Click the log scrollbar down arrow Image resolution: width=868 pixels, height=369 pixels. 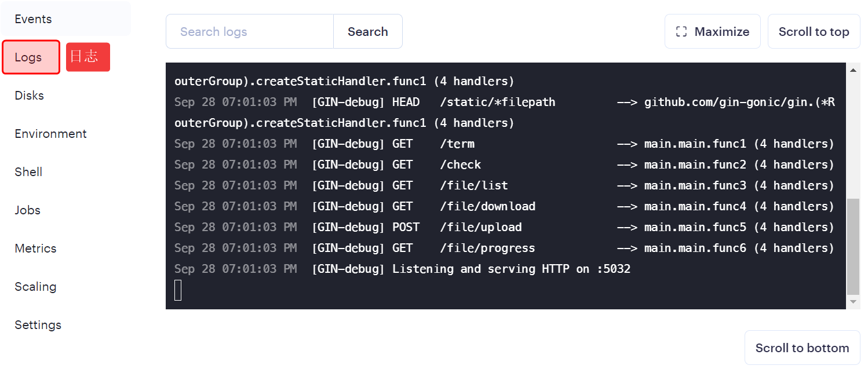853,302
